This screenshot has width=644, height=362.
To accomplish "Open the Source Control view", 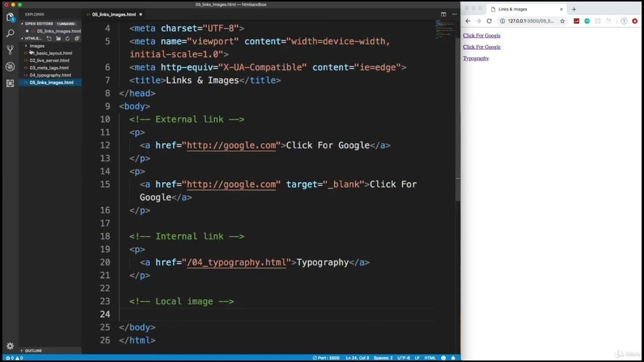I will tap(10, 50).
